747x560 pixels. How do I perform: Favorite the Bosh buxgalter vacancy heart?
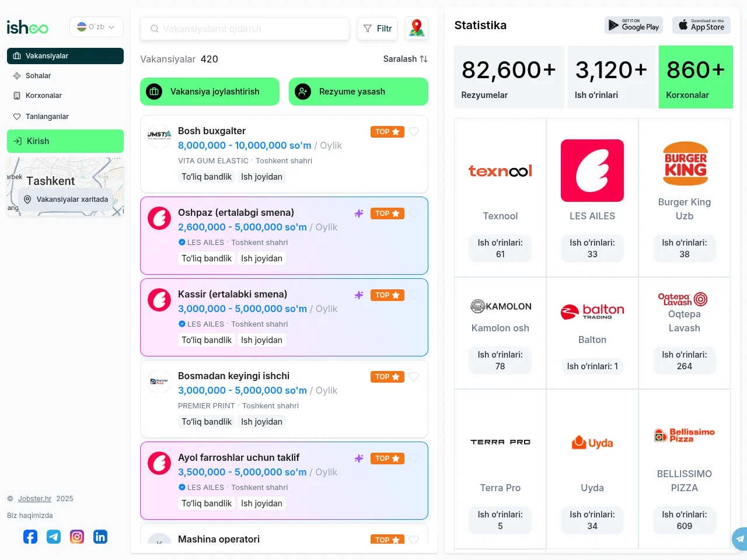click(414, 132)
